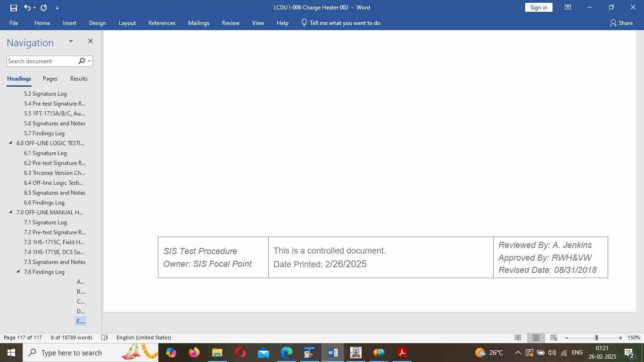The height and width of the screenshot is (362, 644).
Task: Open the View ribbon tab
Action: (258, 23)
